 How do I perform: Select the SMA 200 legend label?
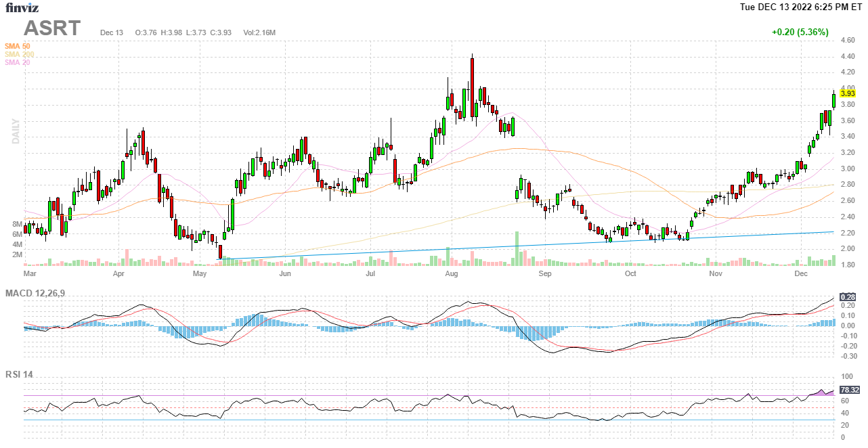click(19, 54)
